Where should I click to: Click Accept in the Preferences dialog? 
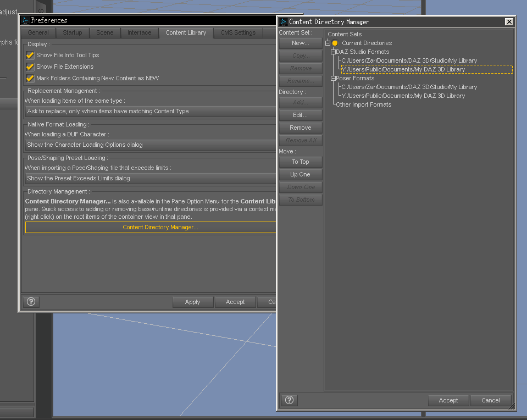point(235,302)
